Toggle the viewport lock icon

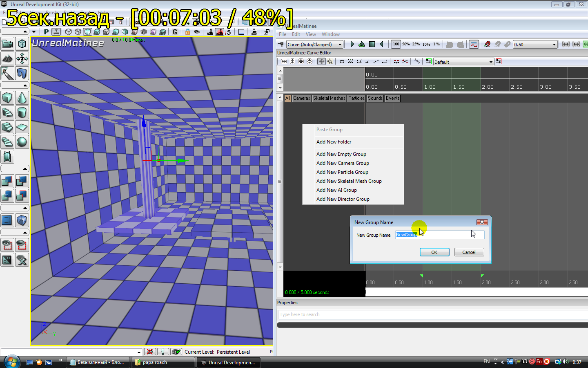point(187,31)
